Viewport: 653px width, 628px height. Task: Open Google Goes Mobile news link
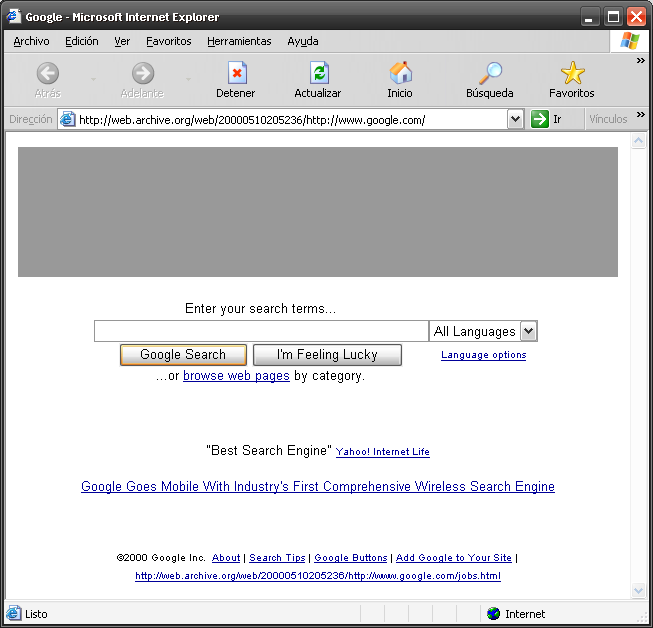click(318, 486)
